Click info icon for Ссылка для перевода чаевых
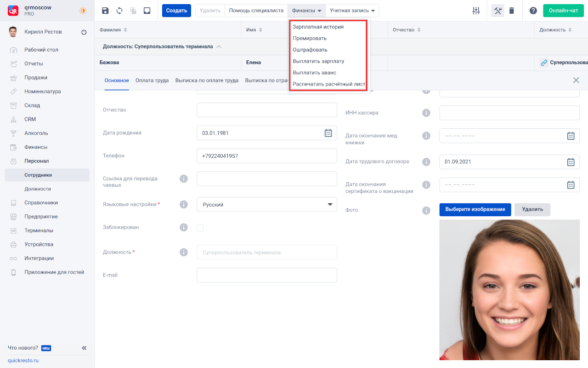 tap(184, 178)
